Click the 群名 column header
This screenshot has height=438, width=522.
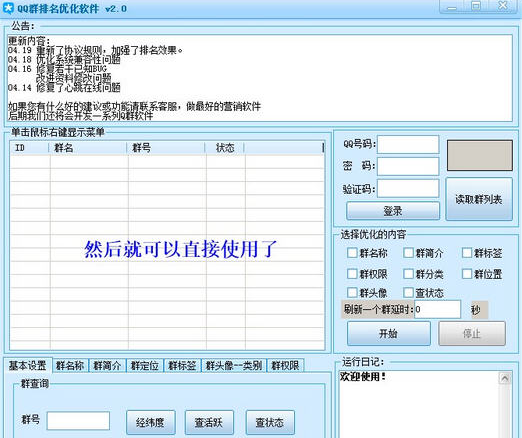click(x=88, y=148)
